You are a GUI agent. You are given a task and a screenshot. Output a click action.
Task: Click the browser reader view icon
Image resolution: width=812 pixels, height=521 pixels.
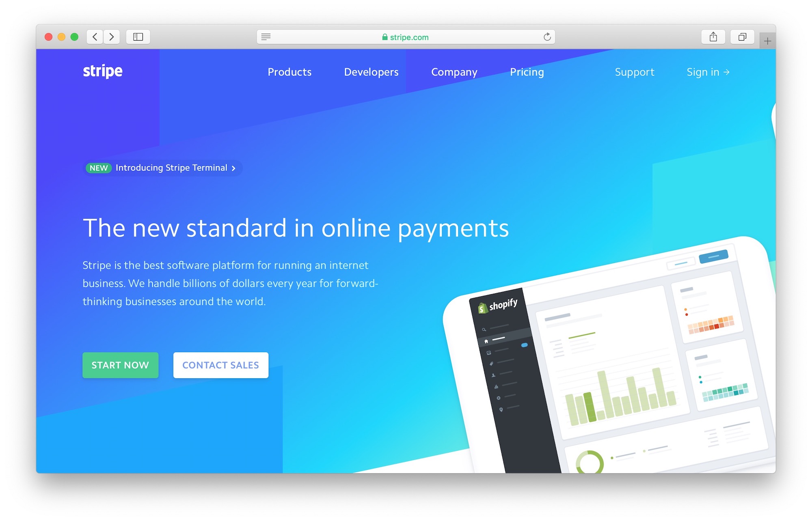pyautogui.click(x=267, y=37)
